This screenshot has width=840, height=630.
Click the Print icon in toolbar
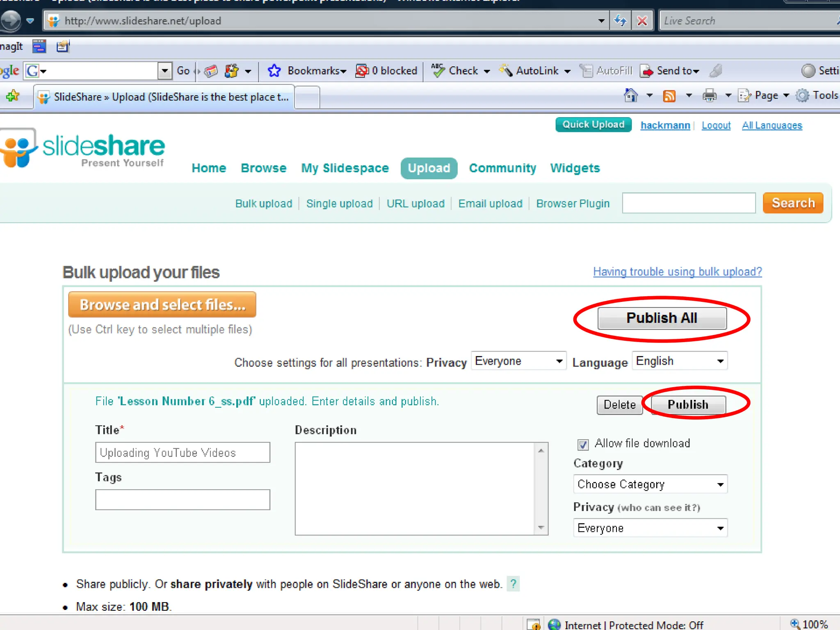pos(709,96)
